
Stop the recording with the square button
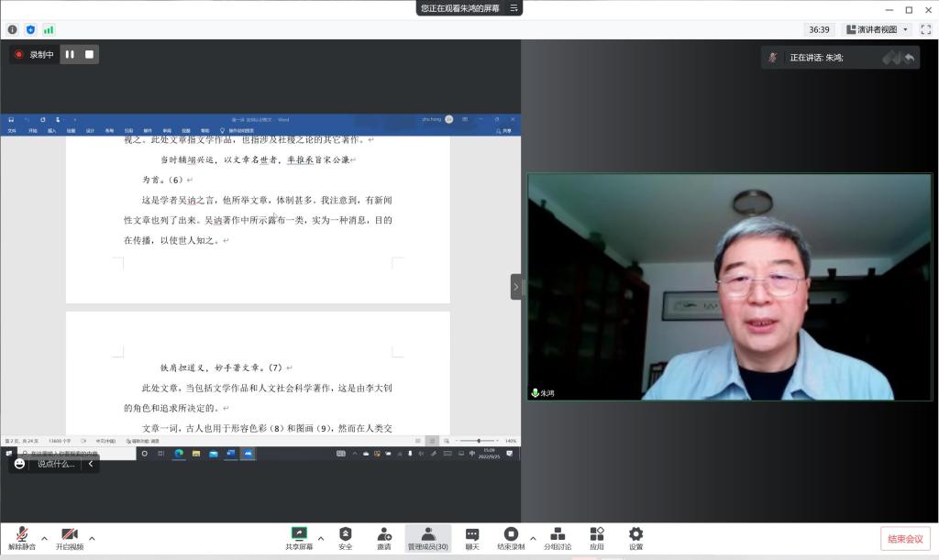pyautogui.click(x=89, y=54)
